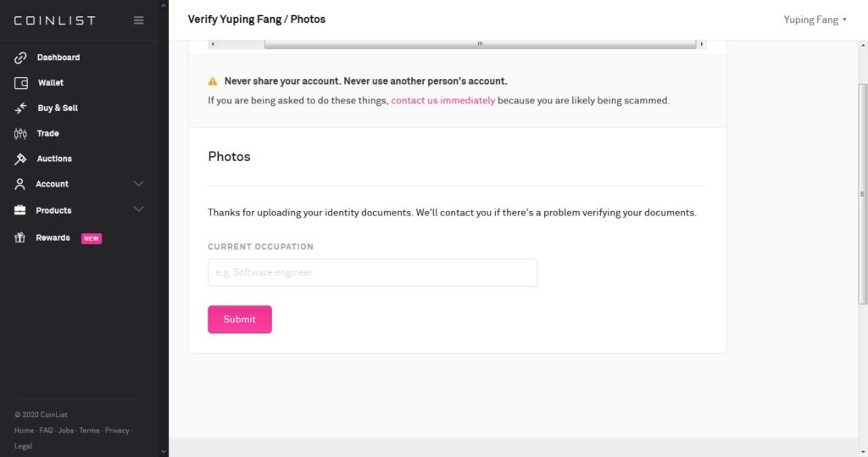
Task: Click the Account person icon
Action: pyautogui.click(x=20, y=184)
